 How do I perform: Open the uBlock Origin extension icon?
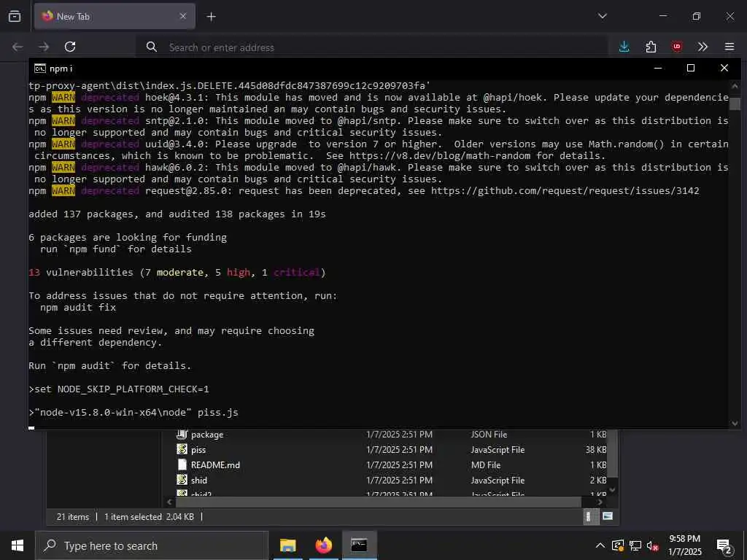[x=677, y=47]
